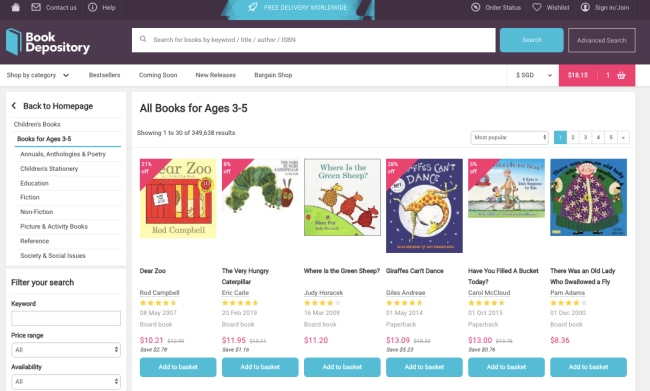Click the back arrow beside Back to Homepage
The height and width of the screenshot is (391, 650).
[x=14, y=106]
